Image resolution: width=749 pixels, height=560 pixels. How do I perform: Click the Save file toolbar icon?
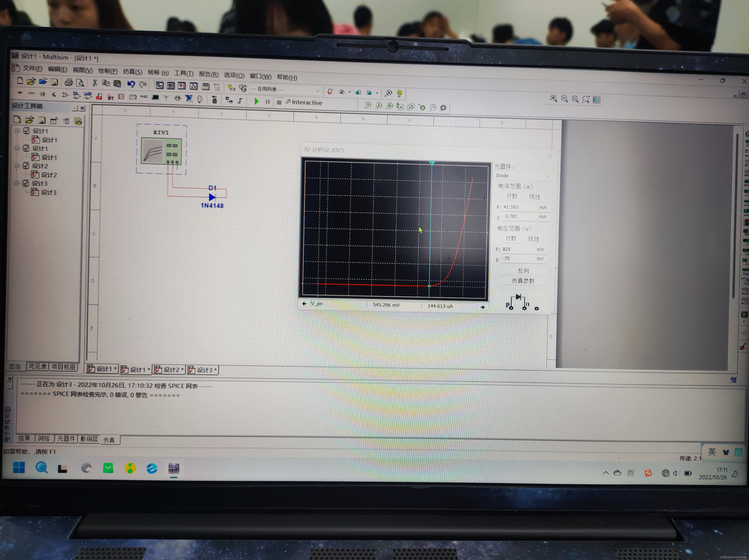click(x=54, y=82)
